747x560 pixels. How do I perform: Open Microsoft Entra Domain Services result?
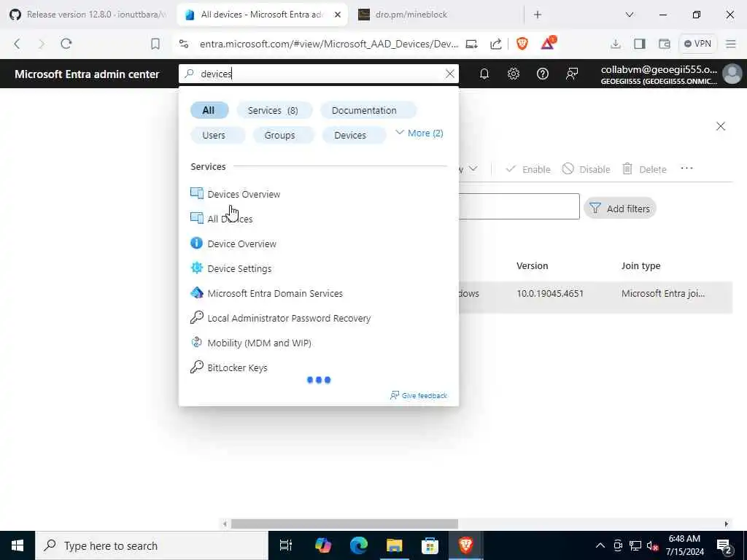pyautogui.click(x=266, y=293)
